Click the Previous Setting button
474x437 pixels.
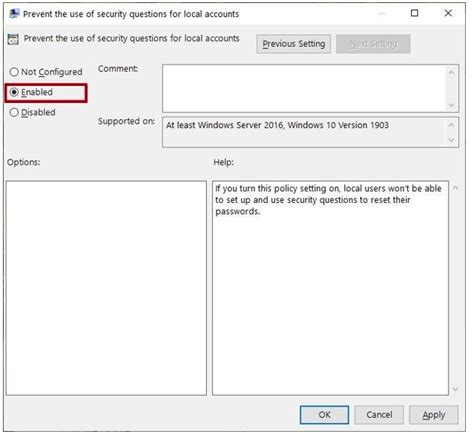[x=294, y=44]
